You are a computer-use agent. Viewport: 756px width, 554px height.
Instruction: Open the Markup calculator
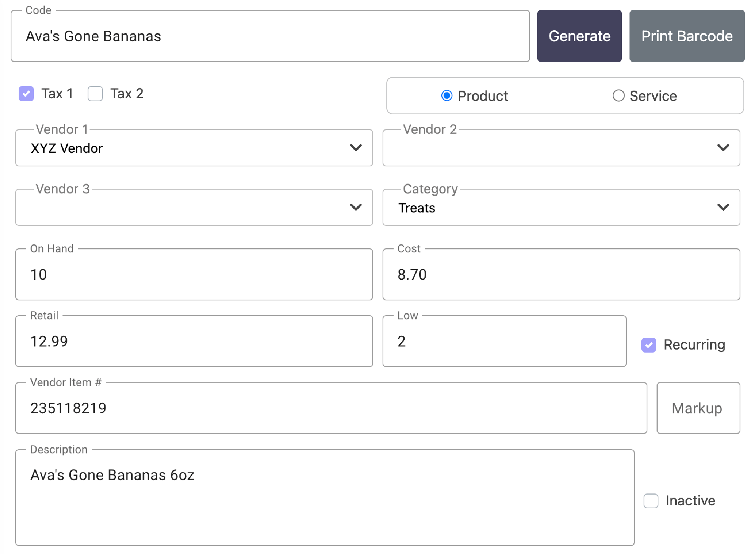[698, 408]
